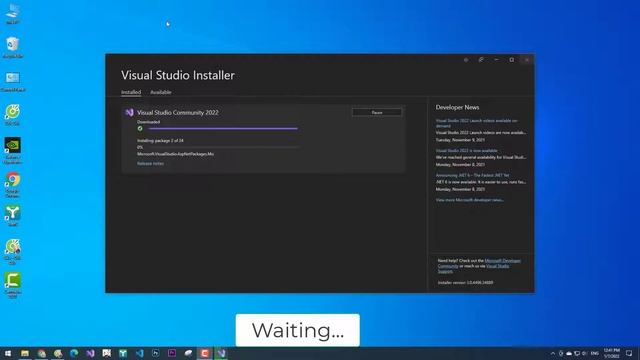Viewport: 640px width, 360px height.
Task: Open the GeForce Experience desktop shortcut
Action: click(13, 150)
